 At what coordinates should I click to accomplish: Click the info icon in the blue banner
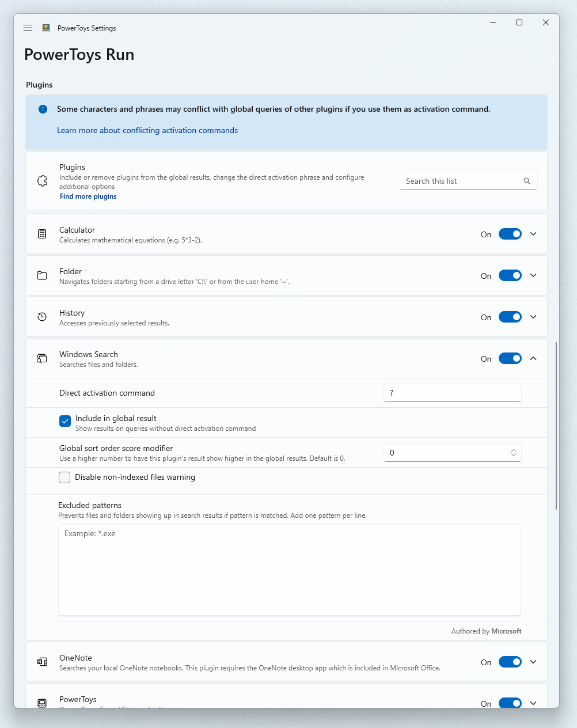click(43, 109)
